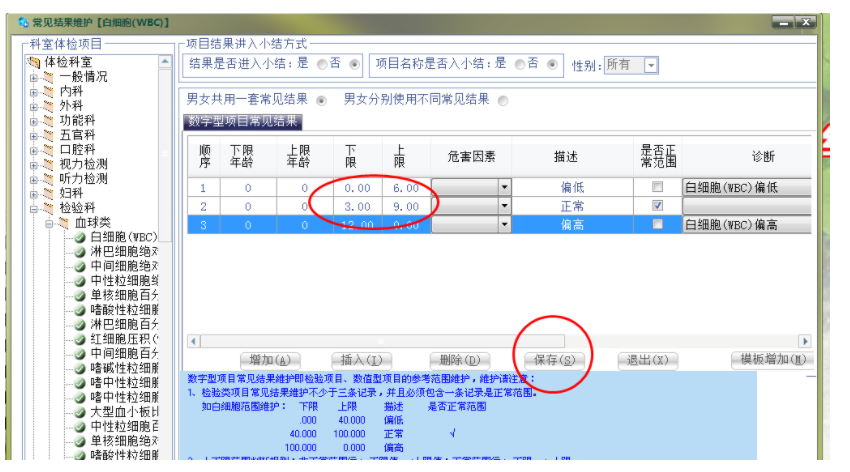Click the folder icon beside 功能科

[x=49, y=121]
